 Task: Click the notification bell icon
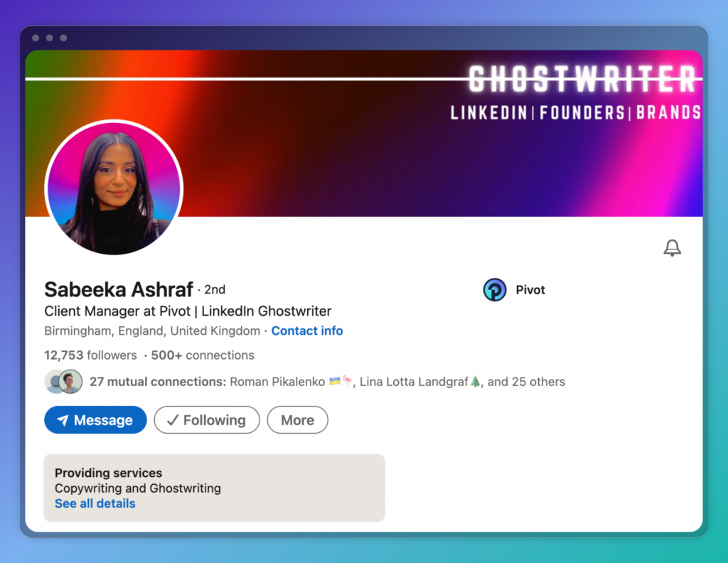tap(672, 248)
